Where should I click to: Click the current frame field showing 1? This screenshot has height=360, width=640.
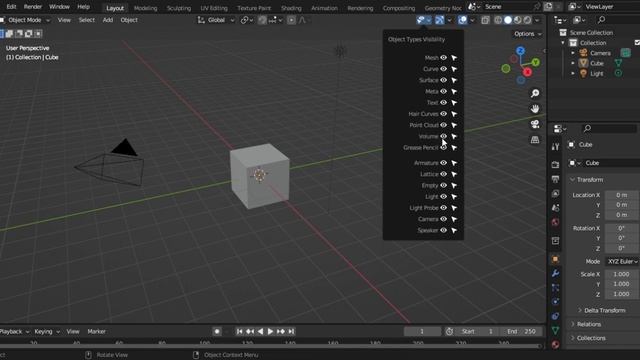pyautogui.click(x=422, y=332)
